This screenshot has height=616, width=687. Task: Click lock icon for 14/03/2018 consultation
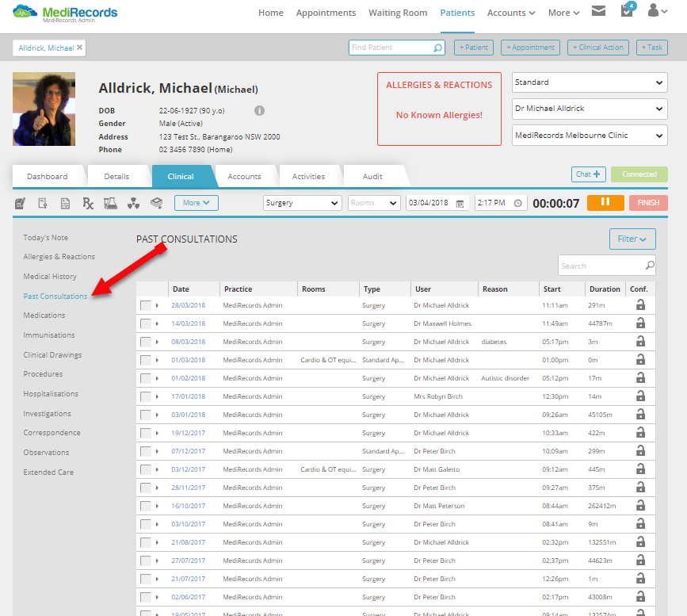point(640,323)
